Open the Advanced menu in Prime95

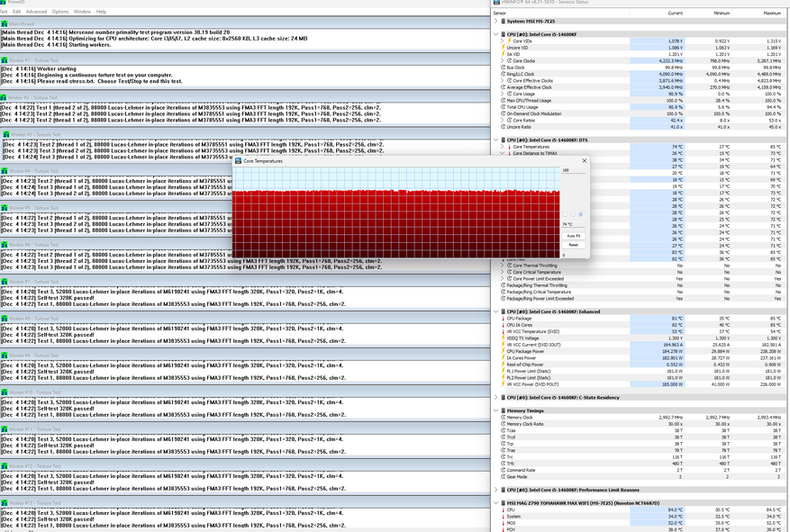(x=36, y=11)
